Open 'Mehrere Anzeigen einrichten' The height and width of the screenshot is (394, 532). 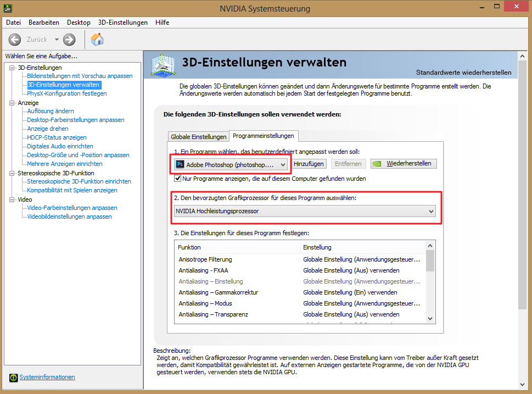(x=64, y=164)
